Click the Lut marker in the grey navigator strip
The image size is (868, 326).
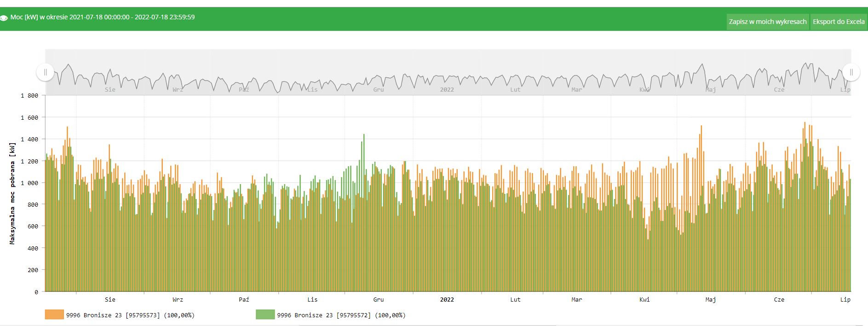(x=515, y=90)
